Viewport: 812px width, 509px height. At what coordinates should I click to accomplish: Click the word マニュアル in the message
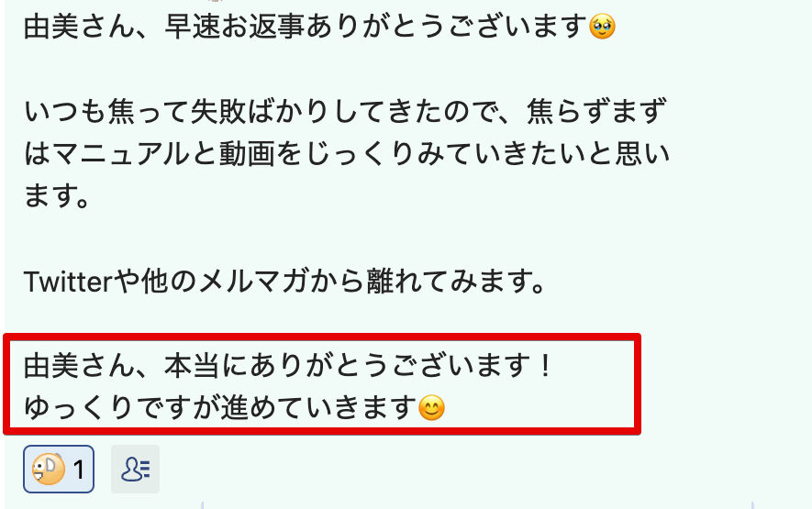[x=121, y=154]
